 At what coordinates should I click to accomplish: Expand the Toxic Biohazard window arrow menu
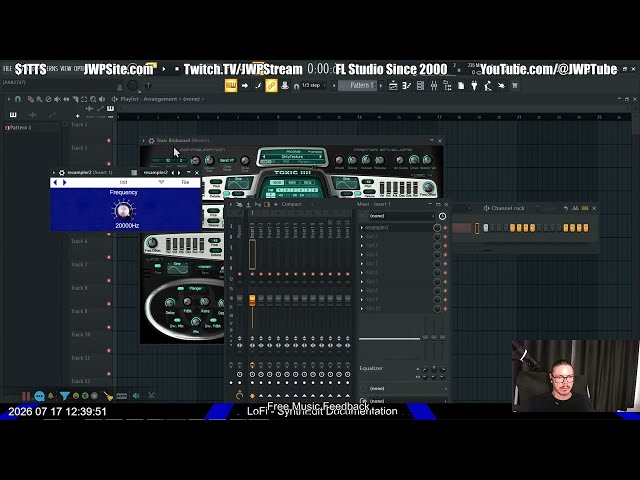click(144, 140)
